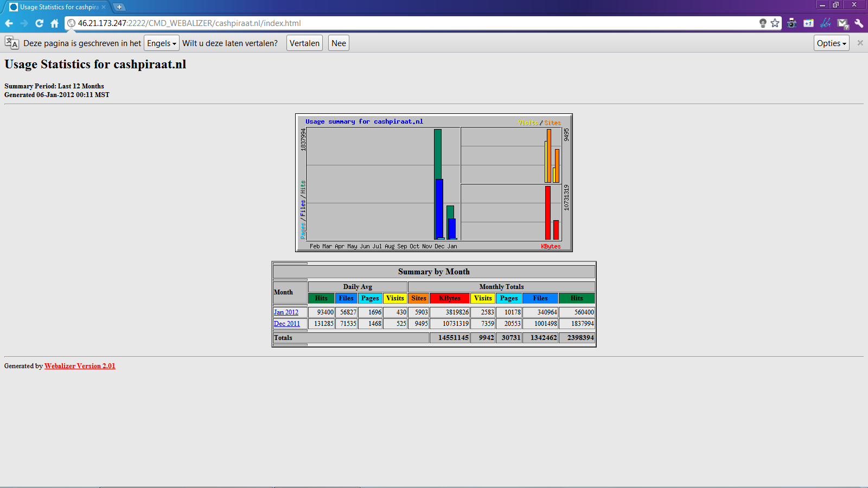Click the Jan 2012 KBytes value 3819826
The width and height of the screenshot is (868, 488).
457,312
